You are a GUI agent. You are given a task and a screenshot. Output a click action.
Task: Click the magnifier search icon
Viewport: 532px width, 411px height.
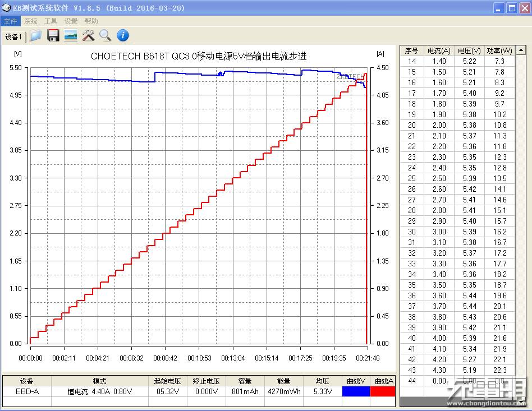tap(106, 35)
